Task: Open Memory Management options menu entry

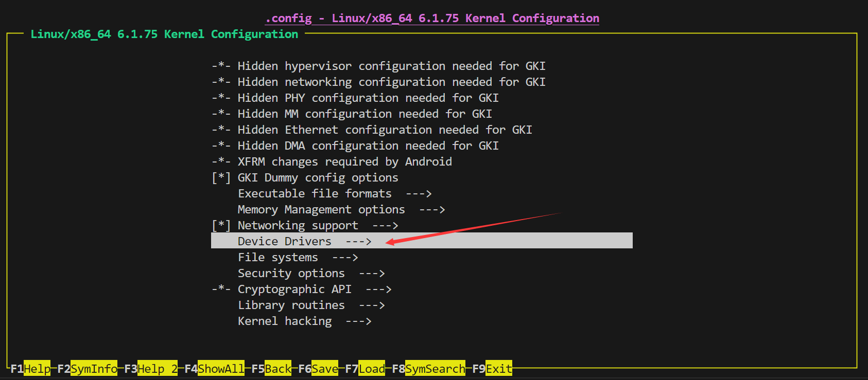Action: (321, 210)
